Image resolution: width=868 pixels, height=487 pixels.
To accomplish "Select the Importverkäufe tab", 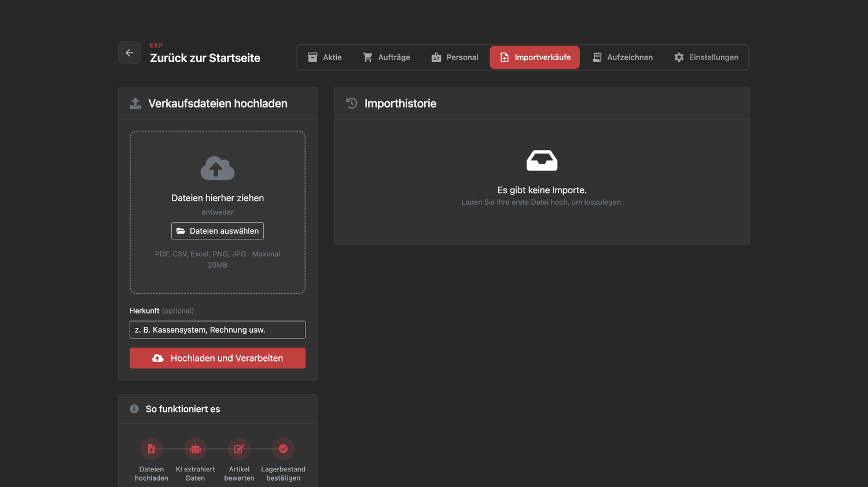I will click(x=535, y=57).
